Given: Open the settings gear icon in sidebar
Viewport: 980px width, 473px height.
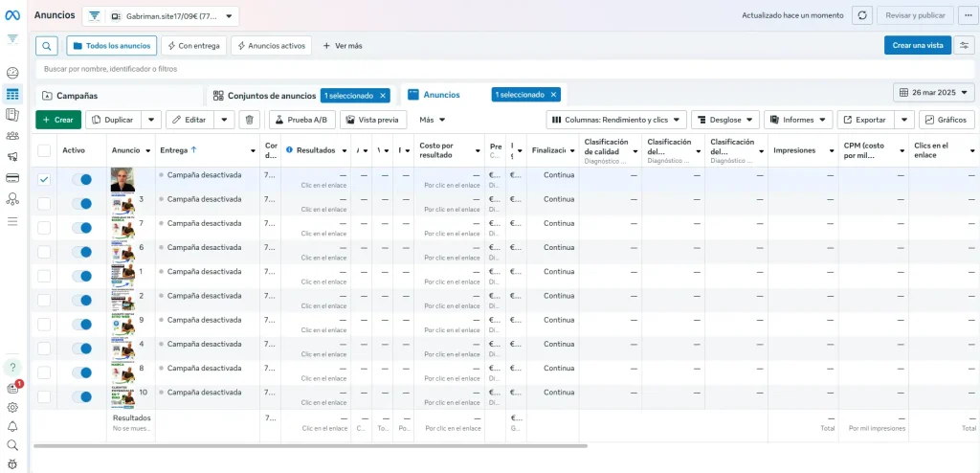Looking at the screenshot, I should 12,407.
